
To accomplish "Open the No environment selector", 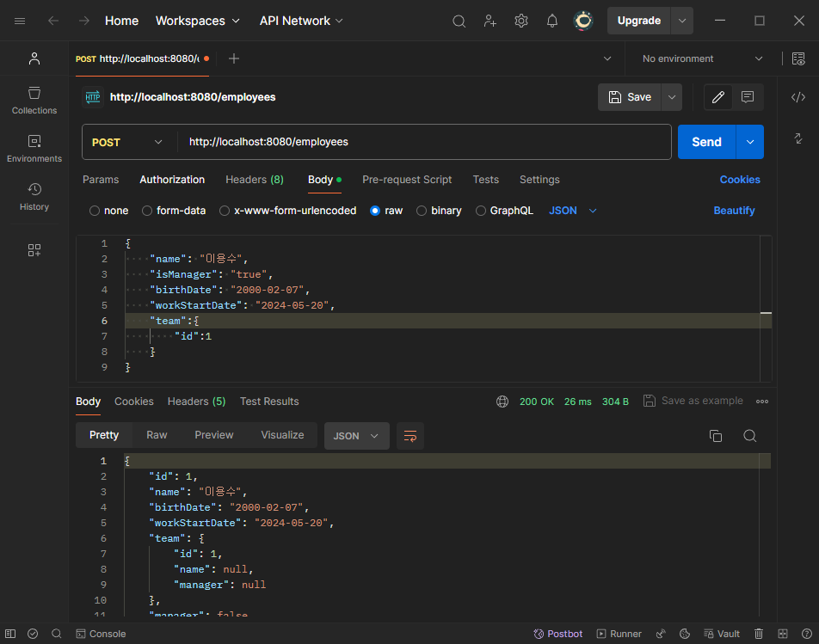I will click(x=702, y=58).
